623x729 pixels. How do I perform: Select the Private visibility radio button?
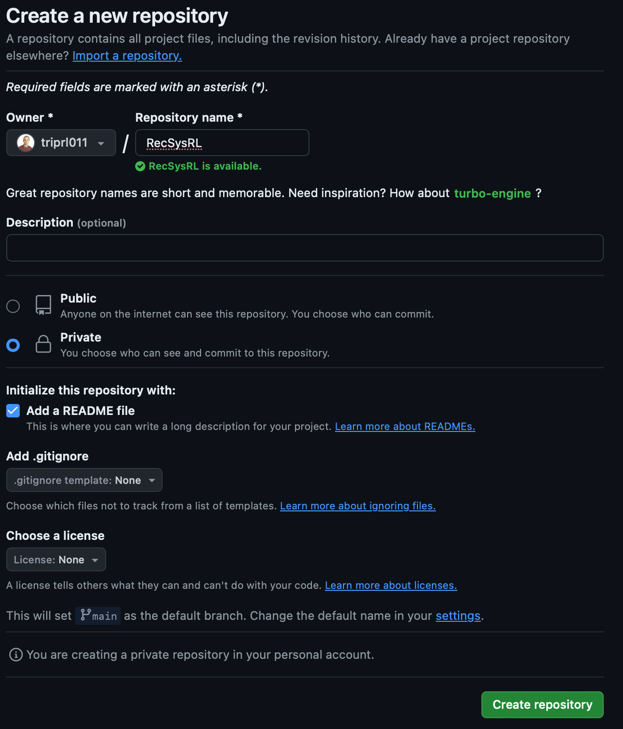point(13,345)
